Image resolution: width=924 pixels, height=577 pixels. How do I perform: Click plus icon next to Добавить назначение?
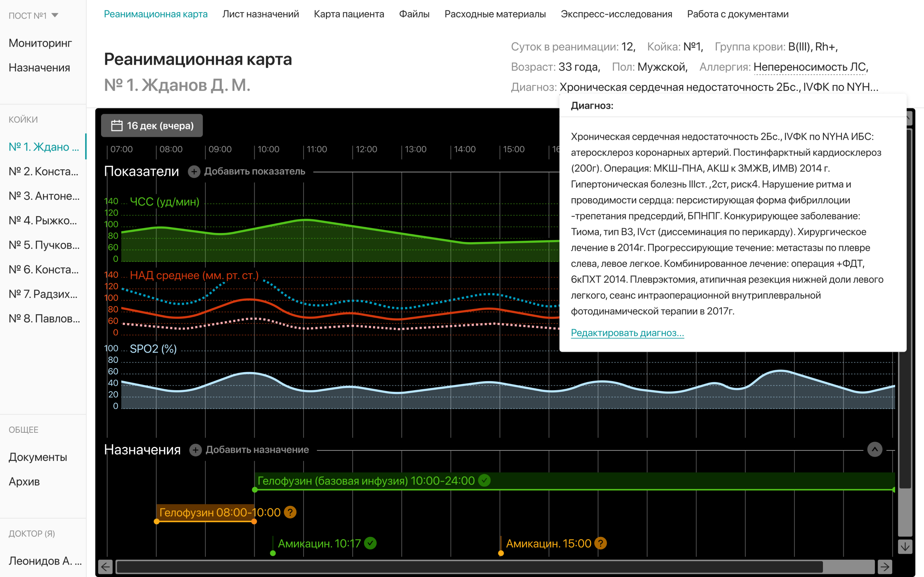pos(195,450)
